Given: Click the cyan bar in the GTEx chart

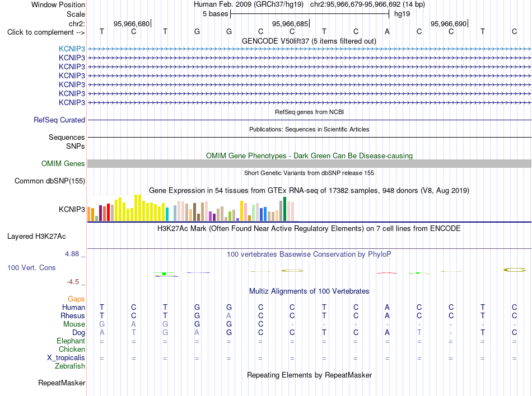Looking at the screenshot, I should (167, 214).
